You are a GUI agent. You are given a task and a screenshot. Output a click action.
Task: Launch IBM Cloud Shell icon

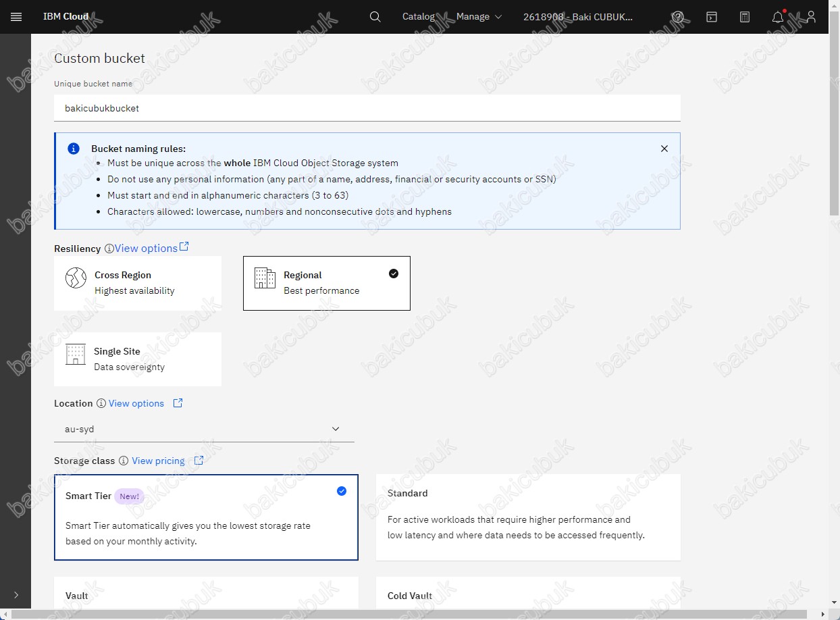pyautogui.click(x=712, y=17)
